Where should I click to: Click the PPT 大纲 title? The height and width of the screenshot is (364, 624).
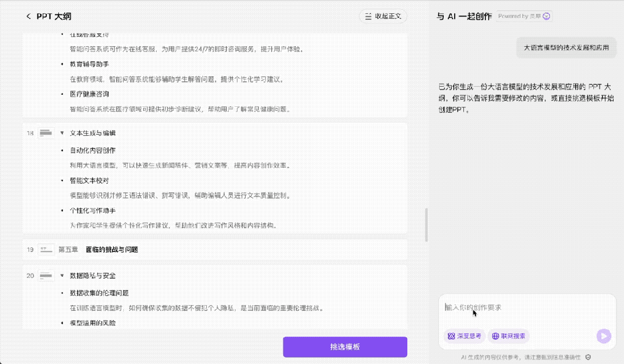(x=54, y=16)
